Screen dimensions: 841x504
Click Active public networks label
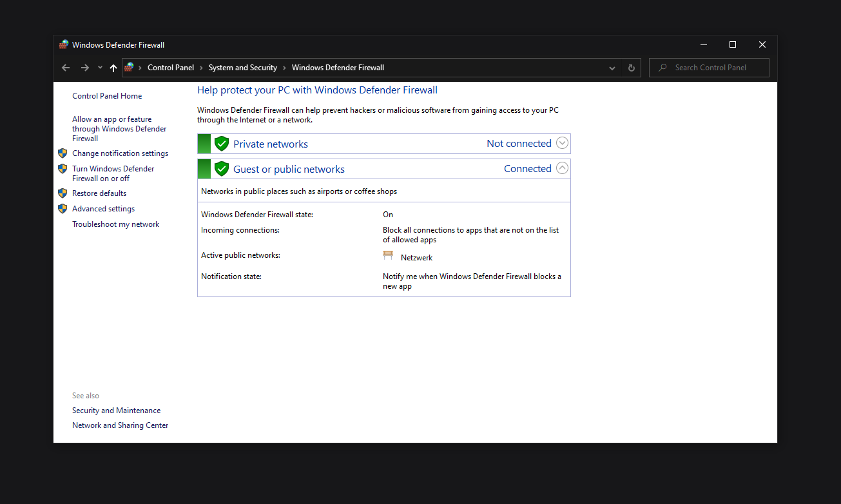tap(240, 255)
